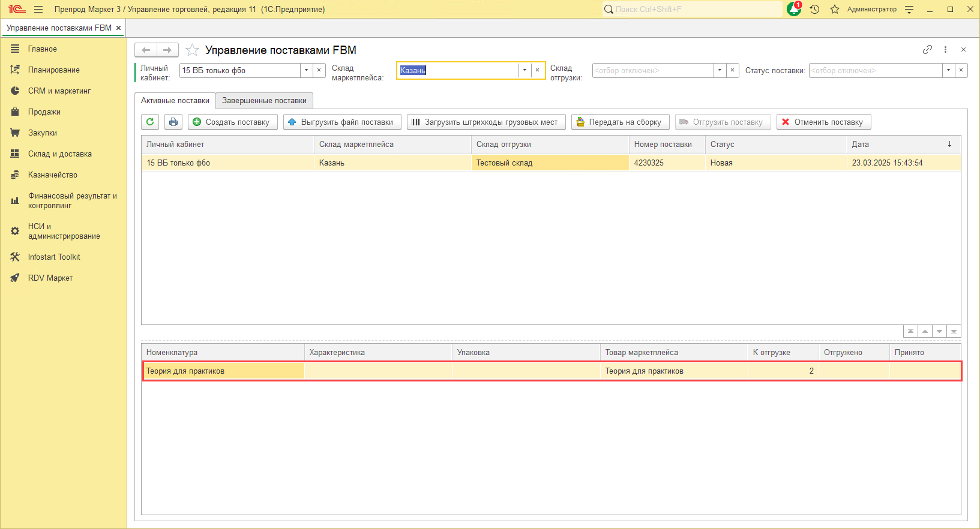Clear Склад маркетплейса filter value
This screenshot has width=980, height=529.
(538, 70)
